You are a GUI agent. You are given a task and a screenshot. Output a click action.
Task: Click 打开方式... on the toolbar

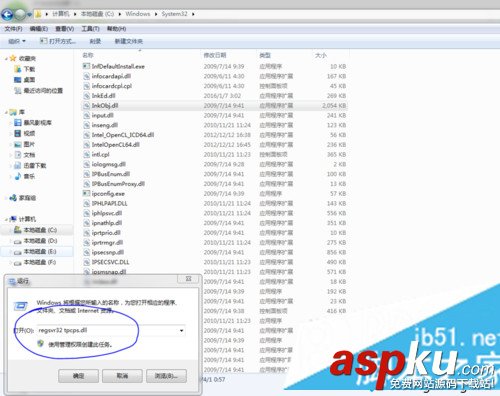point(58,41)
